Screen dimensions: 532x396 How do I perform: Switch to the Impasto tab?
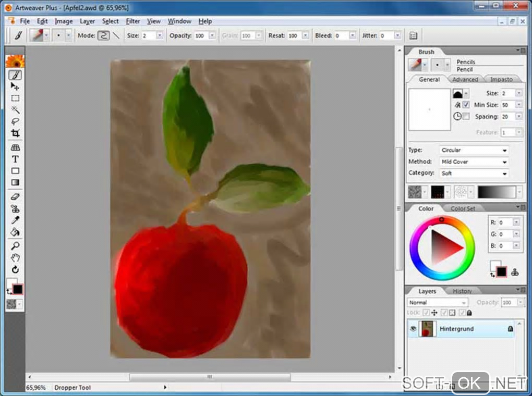click(x=501, y=79)
